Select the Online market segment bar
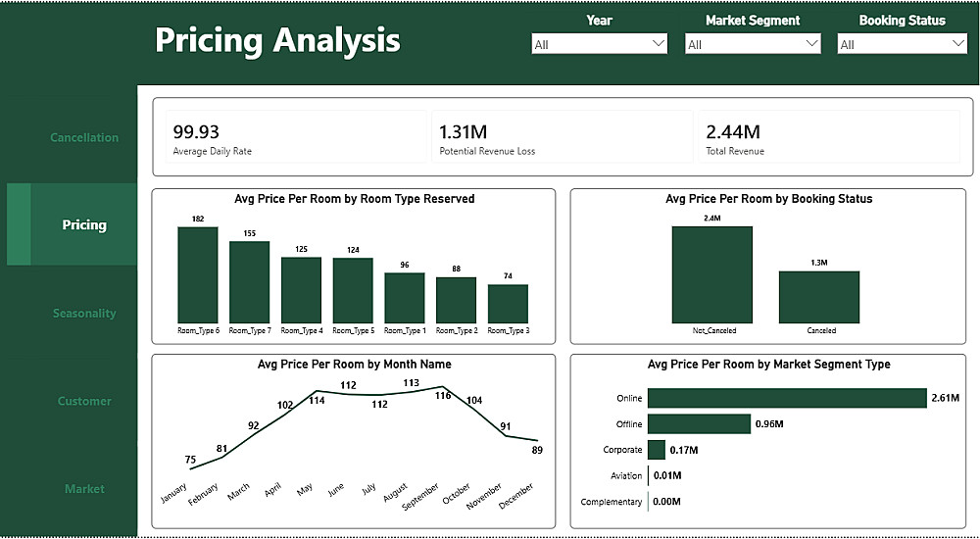The image size is (980, 539). (x=788, y=398)
